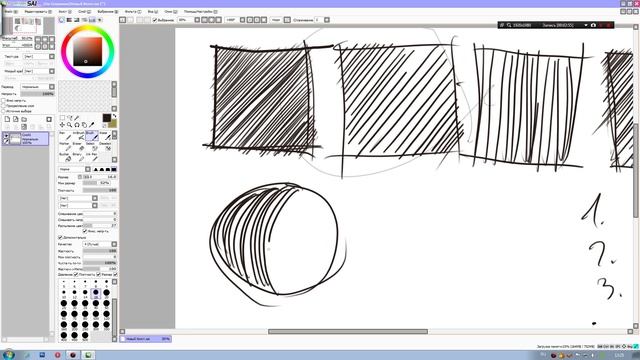Choose the magic wand tool
This screenshot has height=360, width=640.
tap(77, 118)
